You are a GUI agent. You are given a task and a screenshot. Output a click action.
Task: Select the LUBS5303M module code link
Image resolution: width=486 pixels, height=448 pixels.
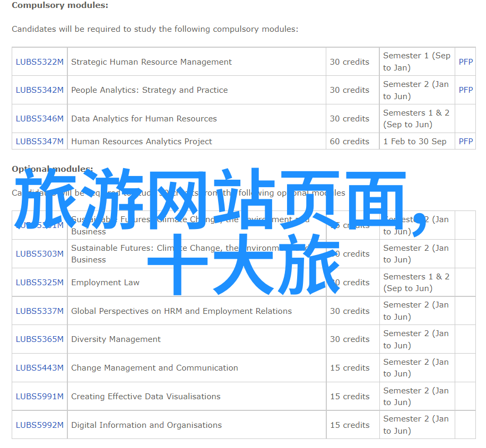(39, 254)
